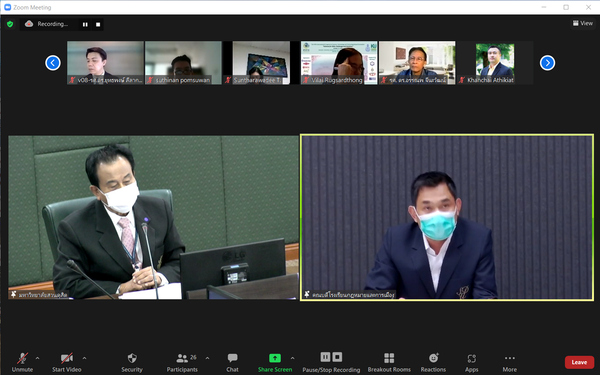Unmute the microphone
The image size is (600, 375).
coord(22,362)
